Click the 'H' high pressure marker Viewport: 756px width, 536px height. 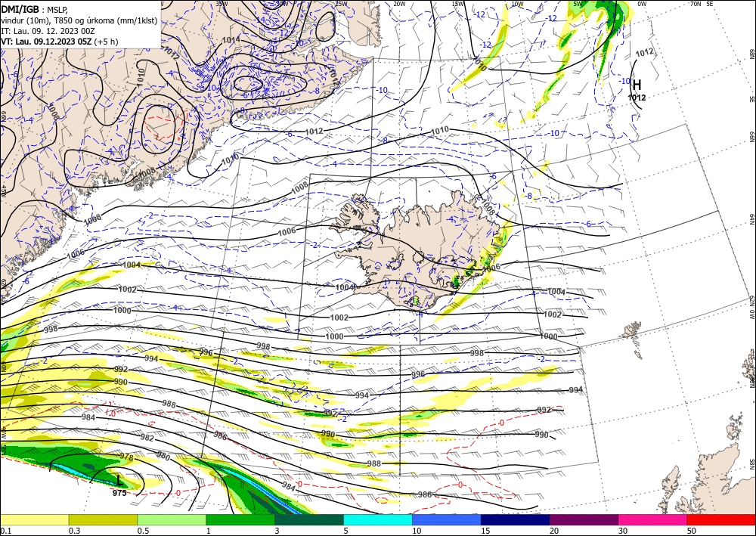click(x=637, y=85)
